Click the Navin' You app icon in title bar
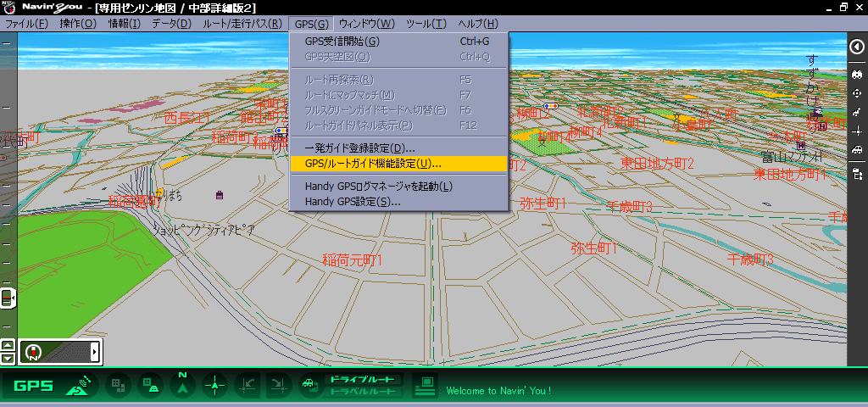 [9, 8]
